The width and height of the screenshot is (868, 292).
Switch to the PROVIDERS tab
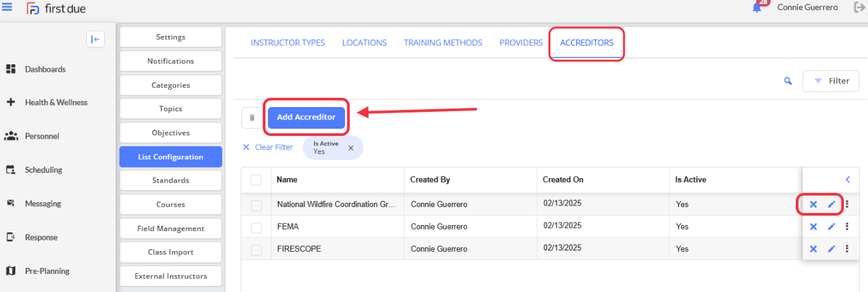521,42
